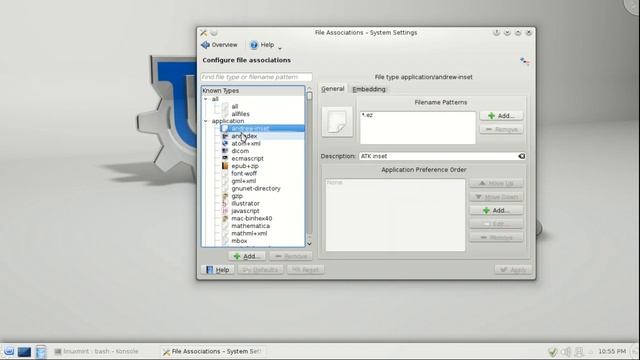Select 'allfiles' in Known Types
The width and height of the screenshot is (640, 360).
tap(240, 114)
